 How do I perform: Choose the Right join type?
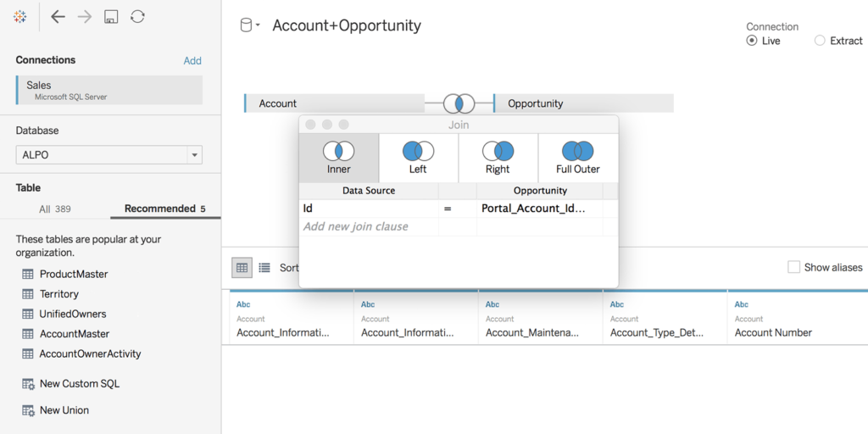pyautogui.click(x=498, y=158)
